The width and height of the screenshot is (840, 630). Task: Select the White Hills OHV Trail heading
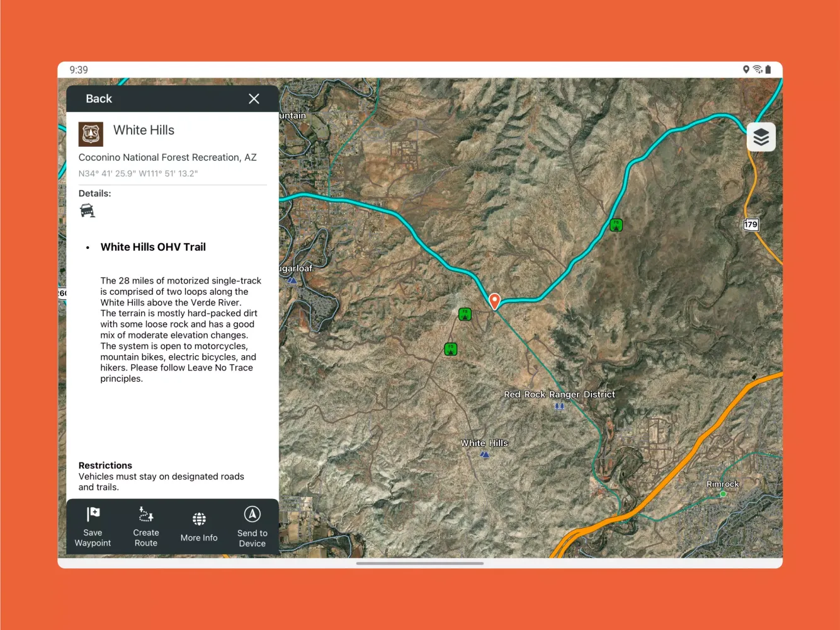pos(153,247)
